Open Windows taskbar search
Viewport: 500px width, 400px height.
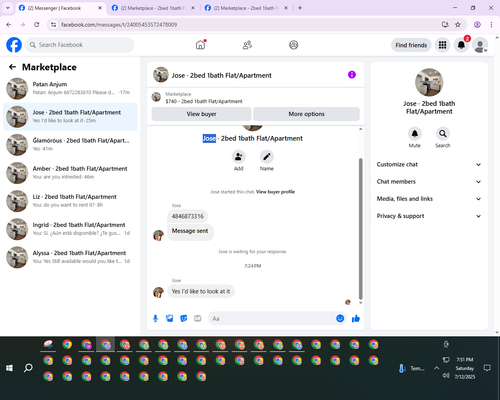[x=28, y=368]
